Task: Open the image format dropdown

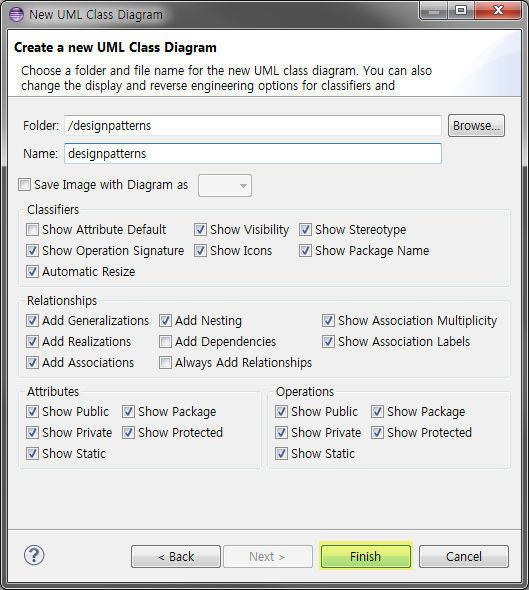Action: pyautogui.click(x=225, y=185)
